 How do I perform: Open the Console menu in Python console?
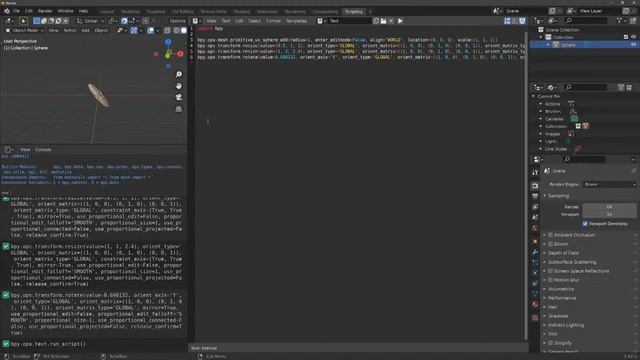(43, 150)
